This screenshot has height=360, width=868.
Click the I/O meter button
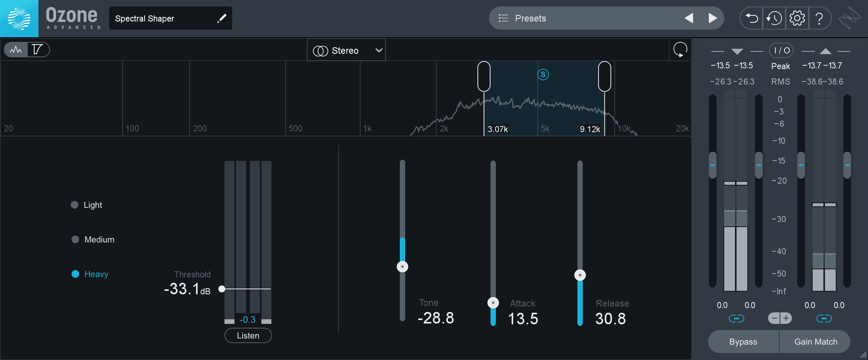click(781, 50)
